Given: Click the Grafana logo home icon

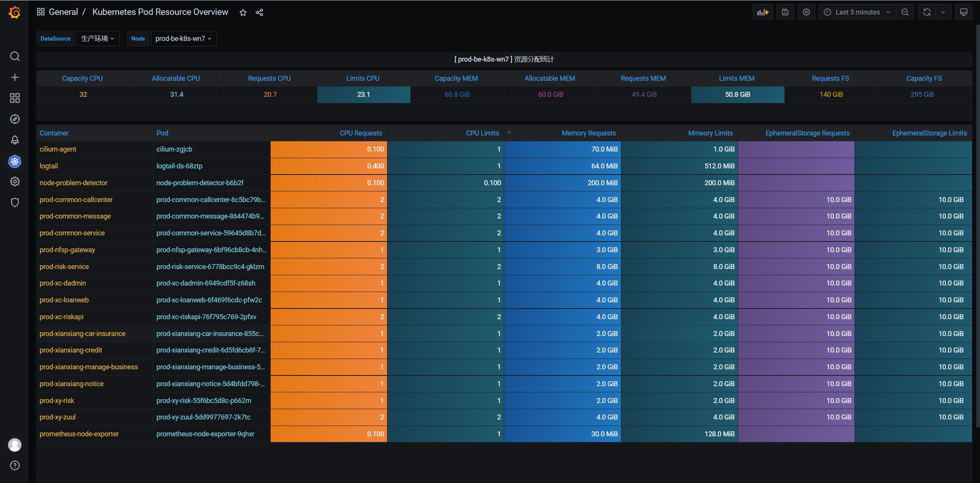Looking at the screenshot, I should click(x=15, y=13).
